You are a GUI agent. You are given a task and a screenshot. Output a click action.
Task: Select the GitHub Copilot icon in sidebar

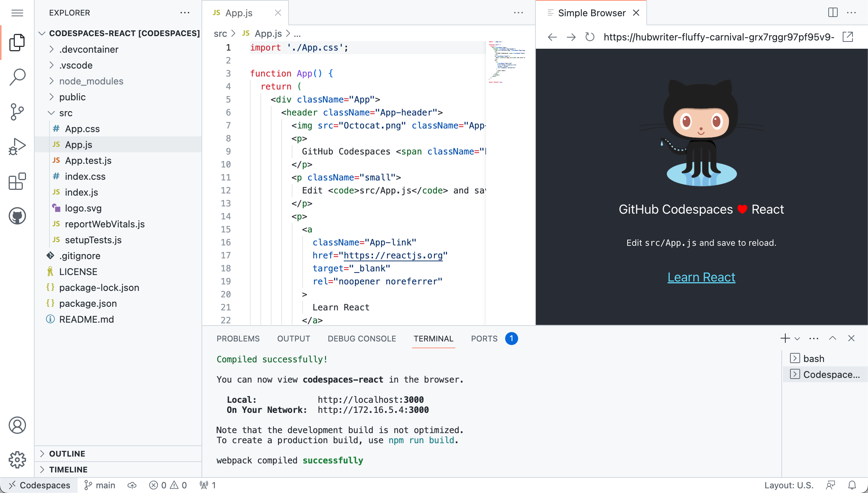[17, 216]
